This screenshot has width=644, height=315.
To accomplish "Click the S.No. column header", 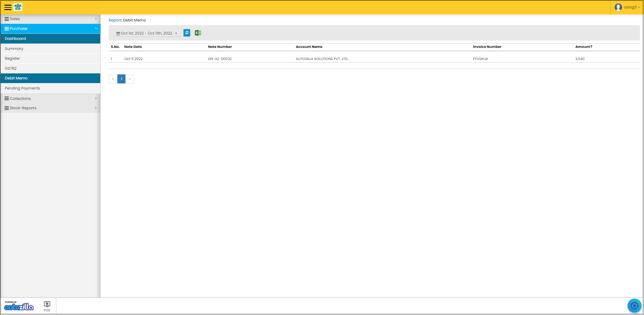I will coord(115,47).
